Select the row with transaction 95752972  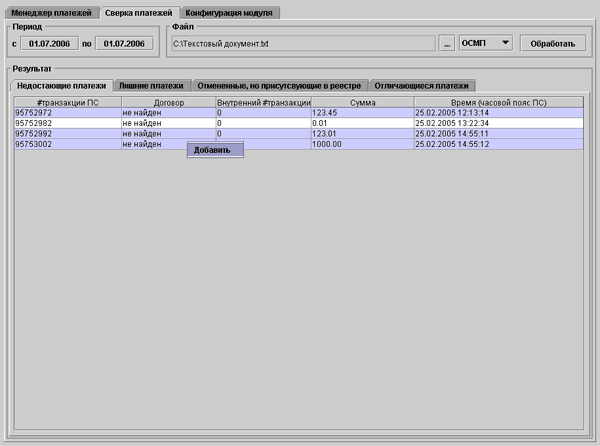(x=67, y=113)
